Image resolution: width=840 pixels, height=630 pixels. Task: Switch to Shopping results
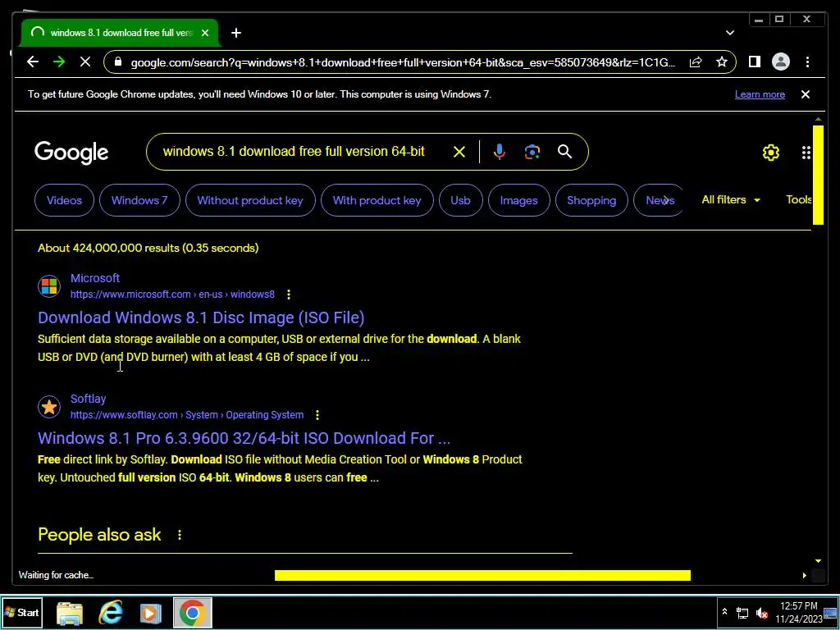[x=591, y=200]
